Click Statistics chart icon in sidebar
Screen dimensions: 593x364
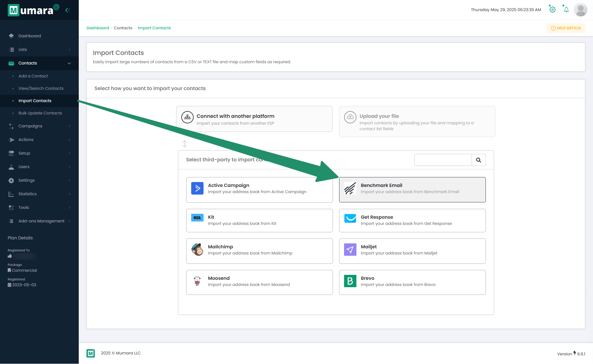coord(11,194)
